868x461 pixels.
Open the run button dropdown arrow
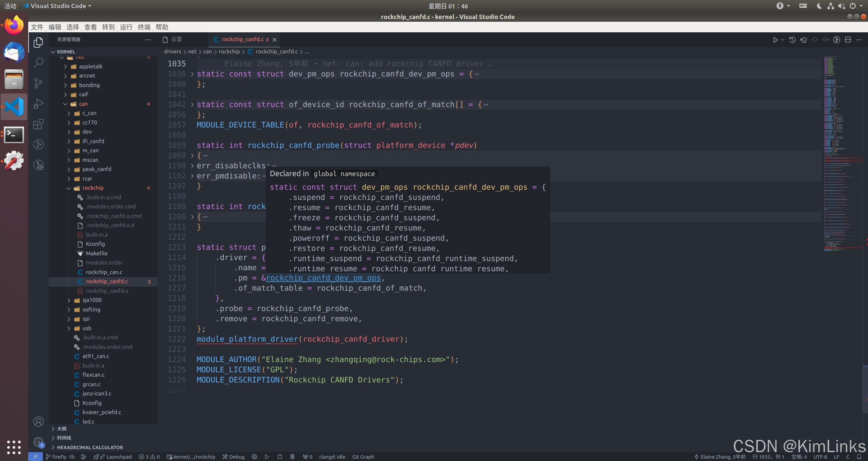pyautogui.click(x=783, y=40)
